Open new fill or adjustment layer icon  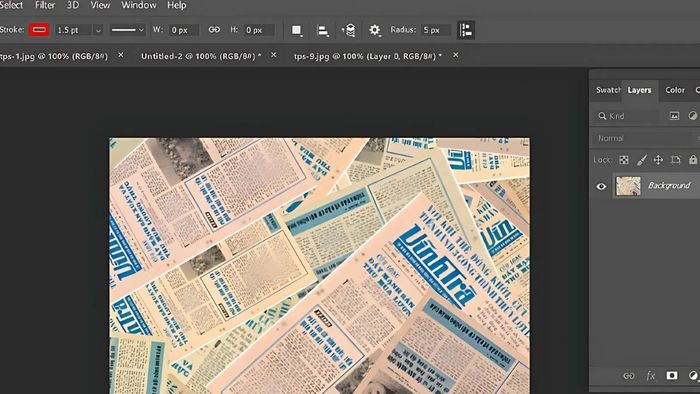point(693,376)
